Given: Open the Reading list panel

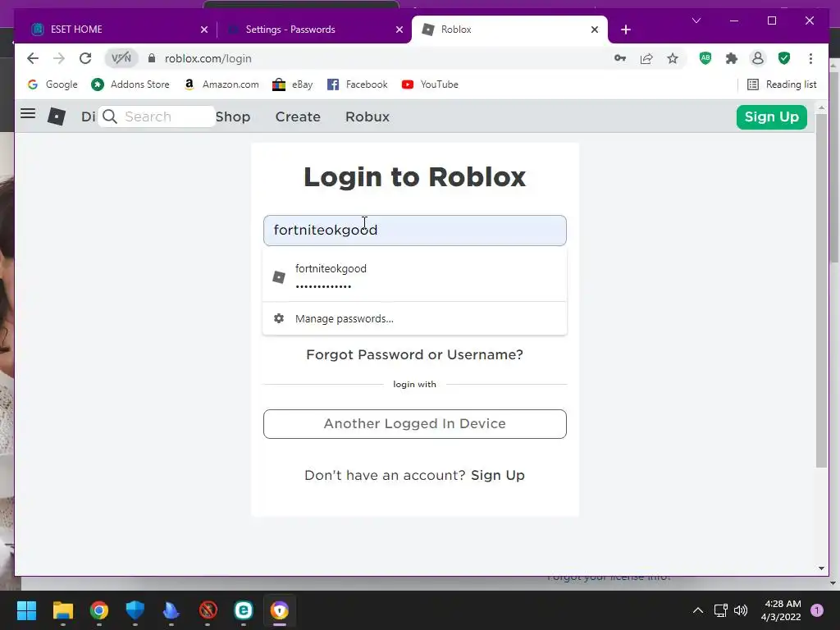Looking at the screenshot, I should (782, 84).
